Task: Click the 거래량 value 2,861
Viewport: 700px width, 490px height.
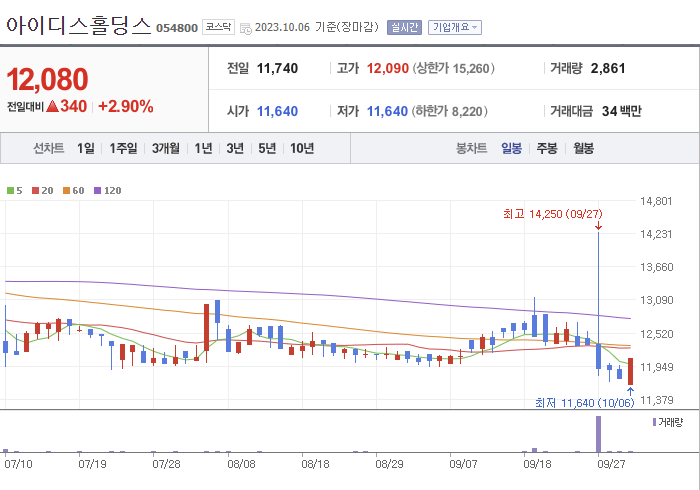Action: (608, 68)
